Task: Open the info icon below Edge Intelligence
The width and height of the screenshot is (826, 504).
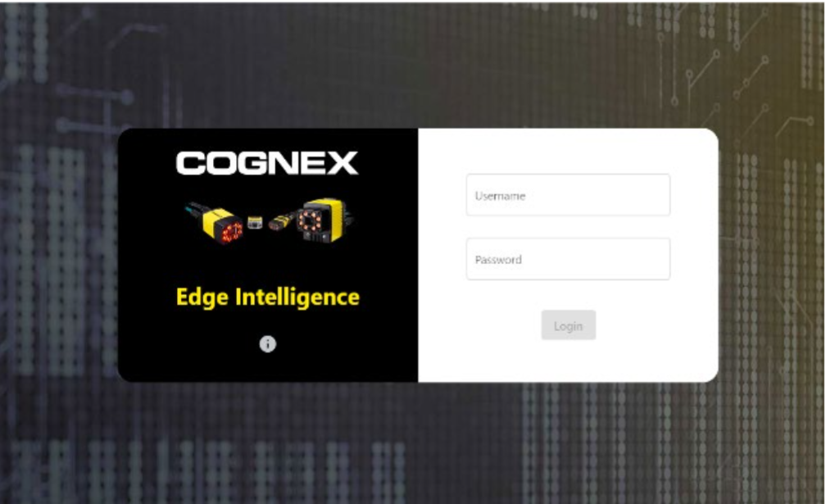Action: (268, 344)
